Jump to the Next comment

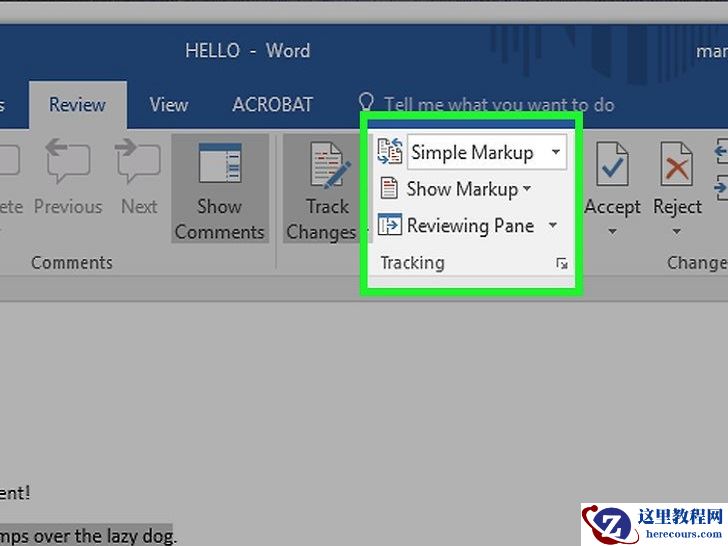(x=139, y=177)
